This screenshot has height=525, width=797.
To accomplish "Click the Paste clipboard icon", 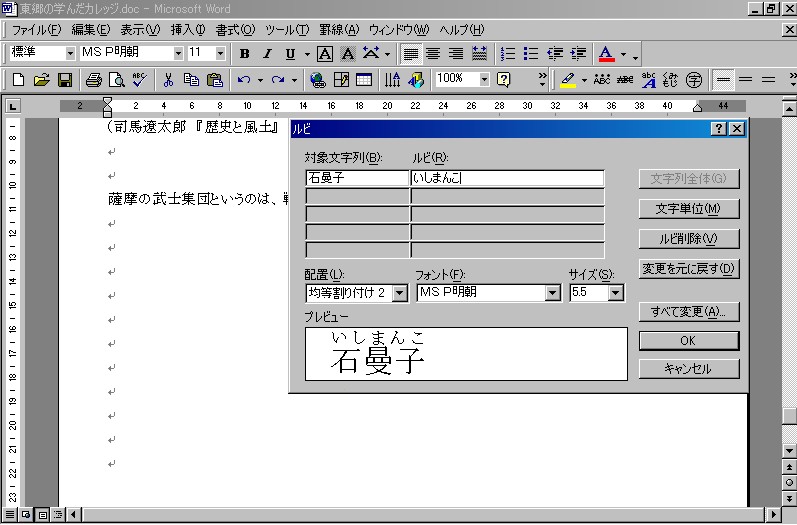I will [x=214, y=80].
